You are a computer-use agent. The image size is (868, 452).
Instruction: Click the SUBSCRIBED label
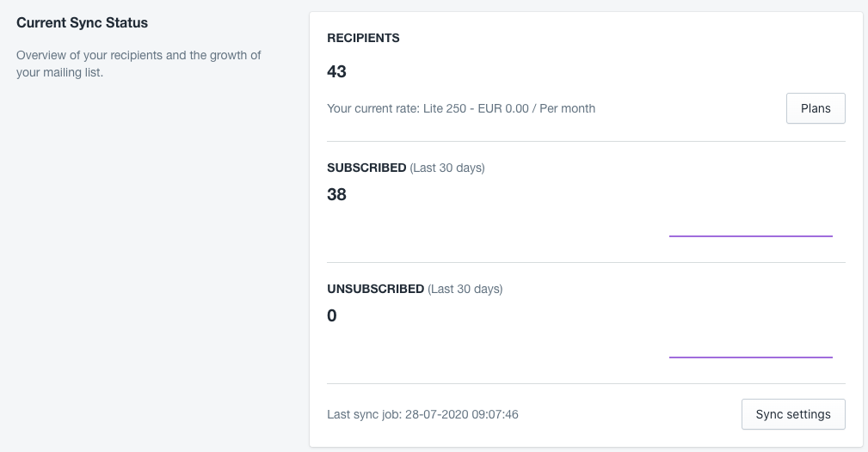click(x=366, y=168)
